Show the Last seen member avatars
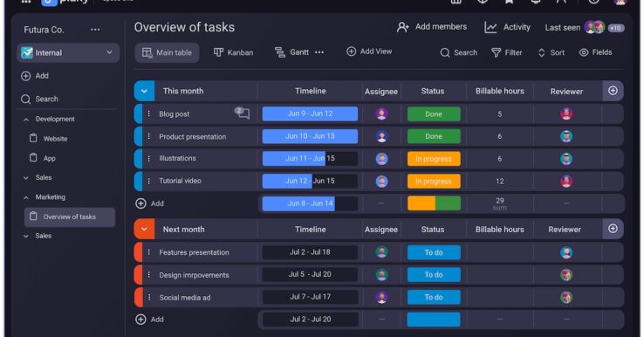Image resolution: width=644 pixels, height=337 pixels. [595, 27]
